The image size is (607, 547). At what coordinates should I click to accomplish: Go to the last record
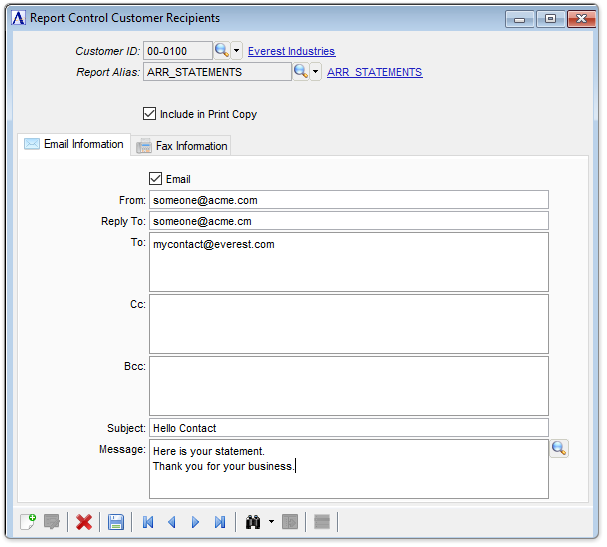220,522
